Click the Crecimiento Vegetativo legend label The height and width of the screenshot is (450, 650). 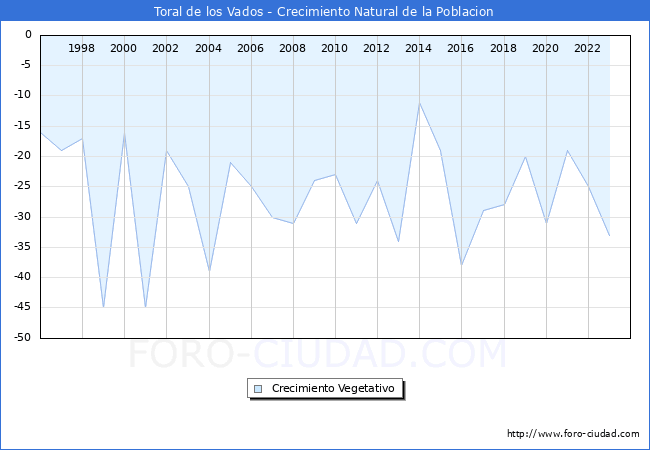333,388
